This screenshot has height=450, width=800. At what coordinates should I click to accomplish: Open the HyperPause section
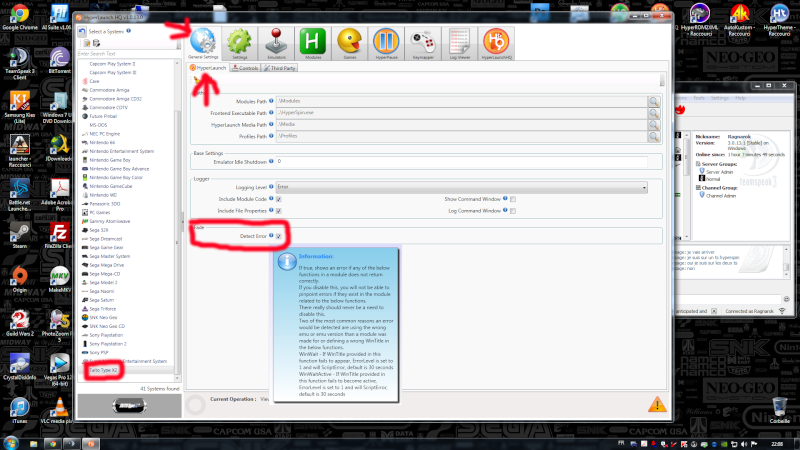(x=386, y=43)
